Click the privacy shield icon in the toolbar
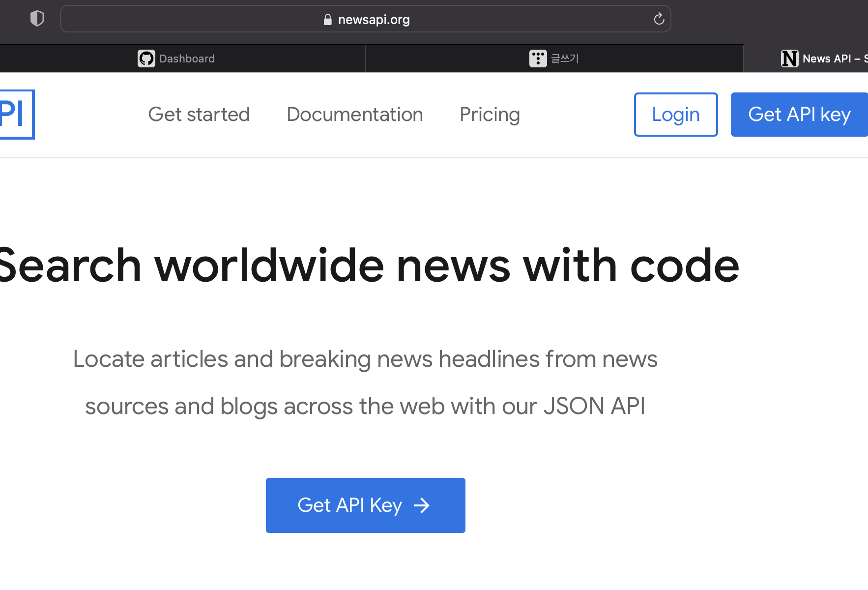This screenshot has width=868, height=590. point(37,19)
